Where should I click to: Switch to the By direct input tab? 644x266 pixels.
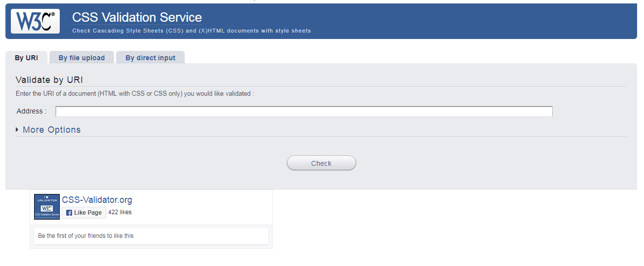tap(150, 58)
